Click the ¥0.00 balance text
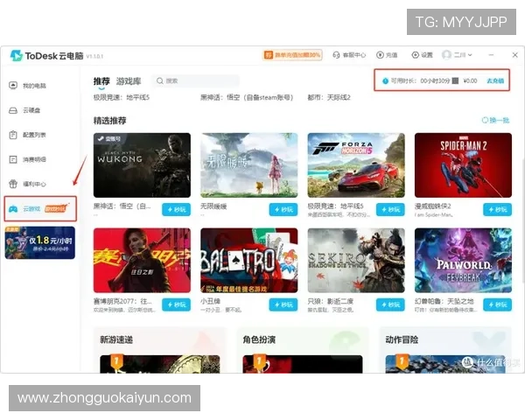Screen dimensions: 525x420 click(x=470, y=80)
